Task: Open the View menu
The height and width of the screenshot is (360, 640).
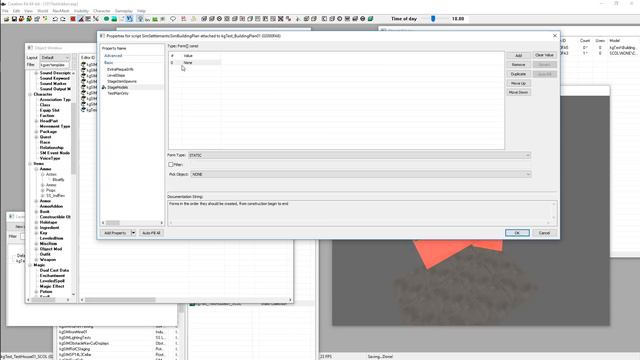Action: [29, 11]
